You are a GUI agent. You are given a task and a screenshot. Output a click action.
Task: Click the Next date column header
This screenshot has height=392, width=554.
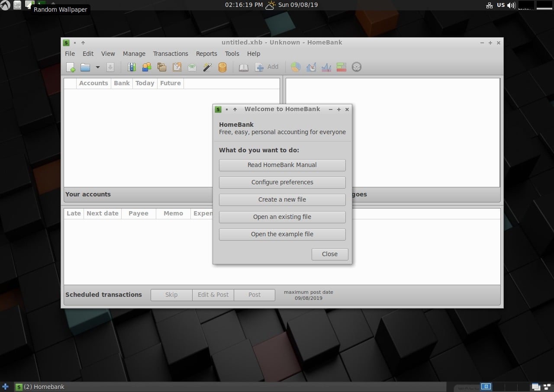point(103,213)
